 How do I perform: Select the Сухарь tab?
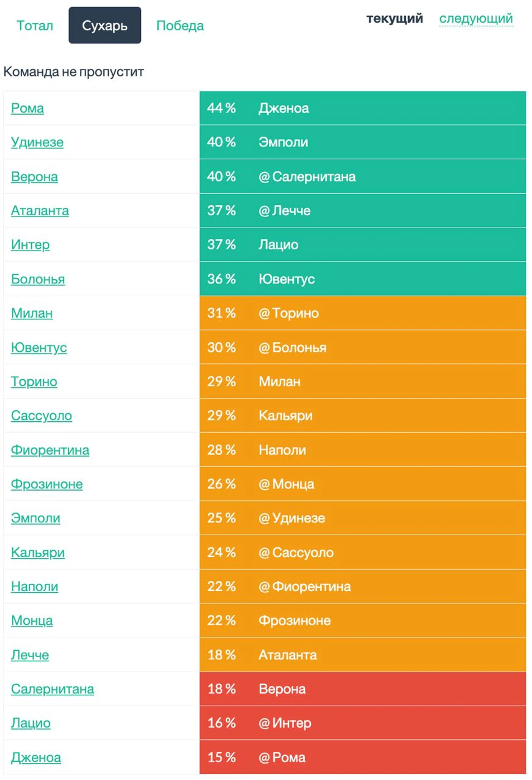tap(105, 26)
